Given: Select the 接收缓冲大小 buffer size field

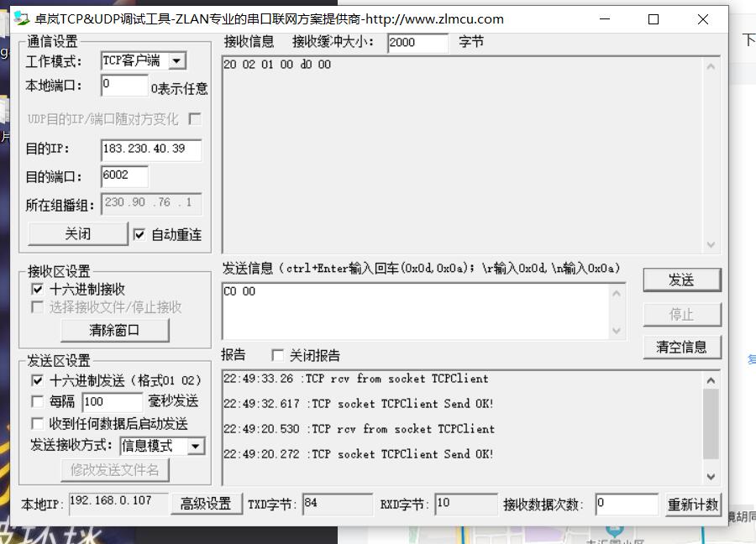Looking at the screenshot, I should [417, 41].
